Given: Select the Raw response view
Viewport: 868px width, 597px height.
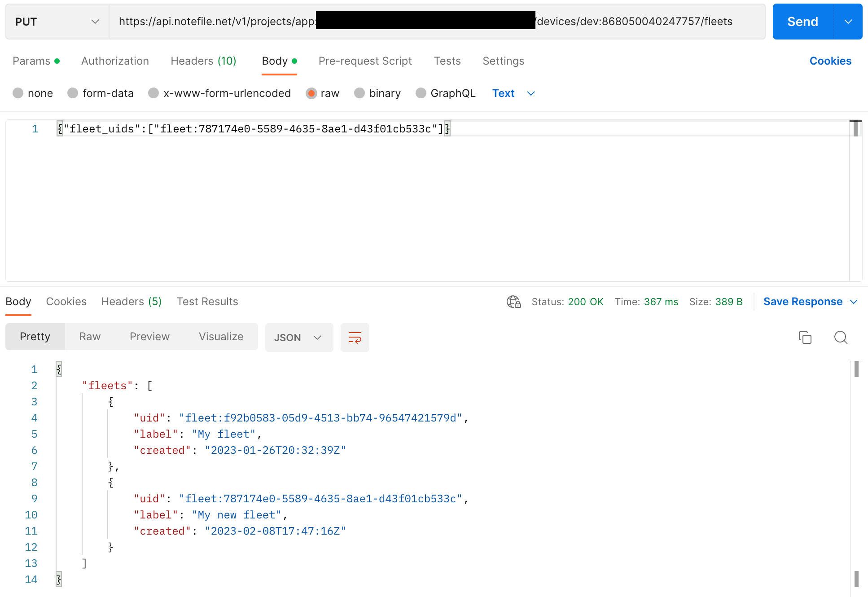Looking at the screenshot, I should click(90, 337).
